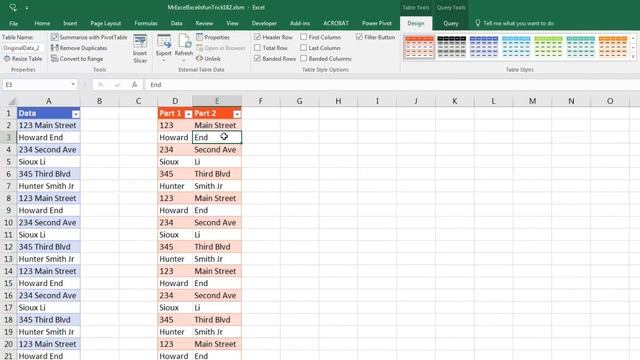Click the Unlink table icon
The image size is (640, 360).
(200, 59)
